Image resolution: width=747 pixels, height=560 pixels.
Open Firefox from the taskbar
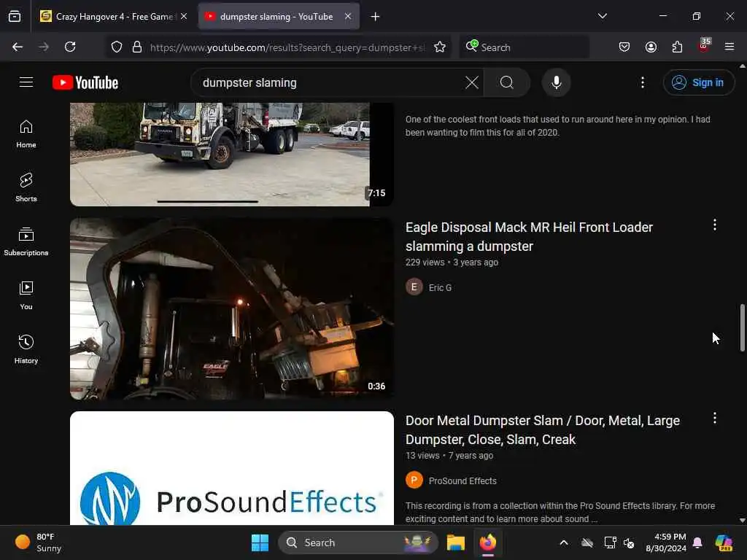tap(488, 542)
